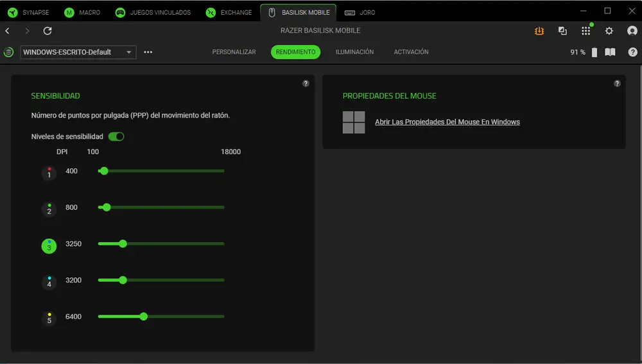
Task: Click the 3250 DPI value field
Action: click(x=74, y=244)
